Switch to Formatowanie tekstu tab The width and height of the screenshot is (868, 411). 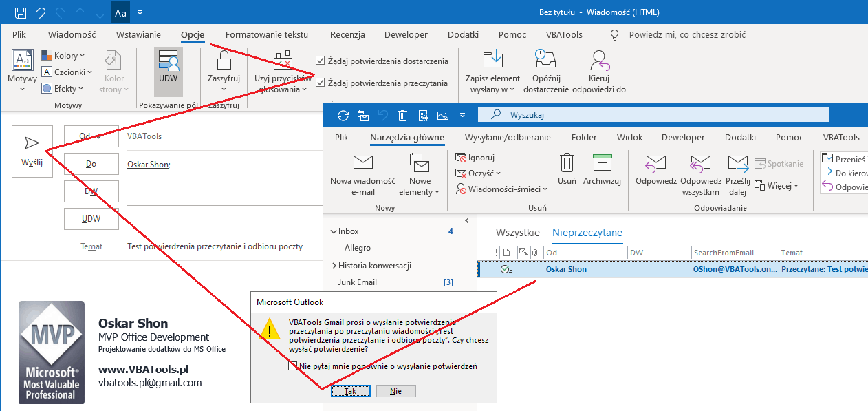pos(267,34)
